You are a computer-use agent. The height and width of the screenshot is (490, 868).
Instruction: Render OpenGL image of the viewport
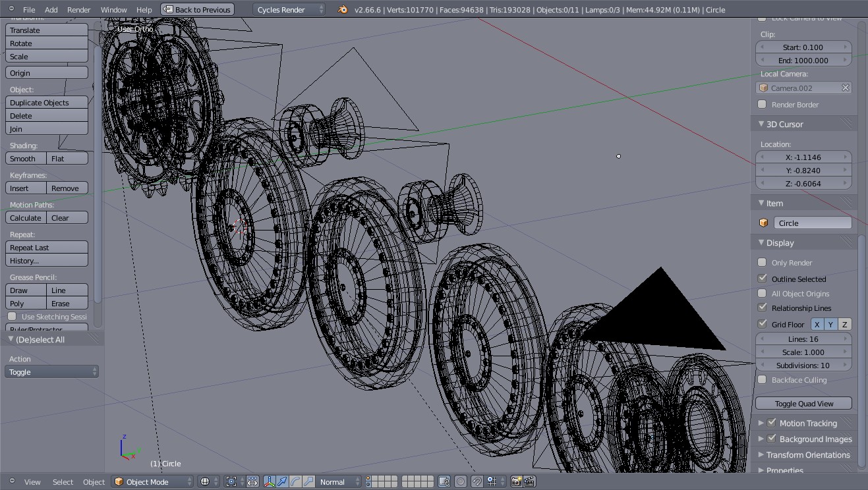516,481
